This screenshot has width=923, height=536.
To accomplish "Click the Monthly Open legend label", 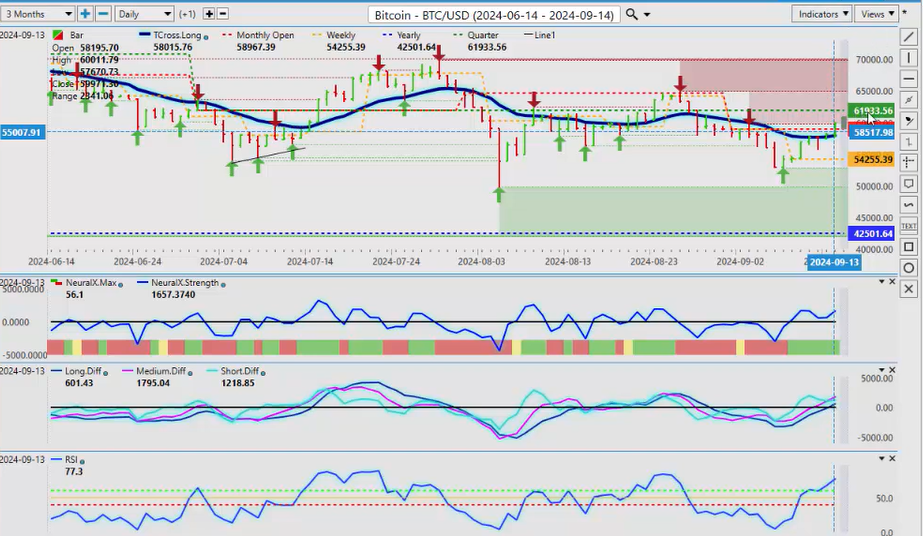I will point(265,35).
